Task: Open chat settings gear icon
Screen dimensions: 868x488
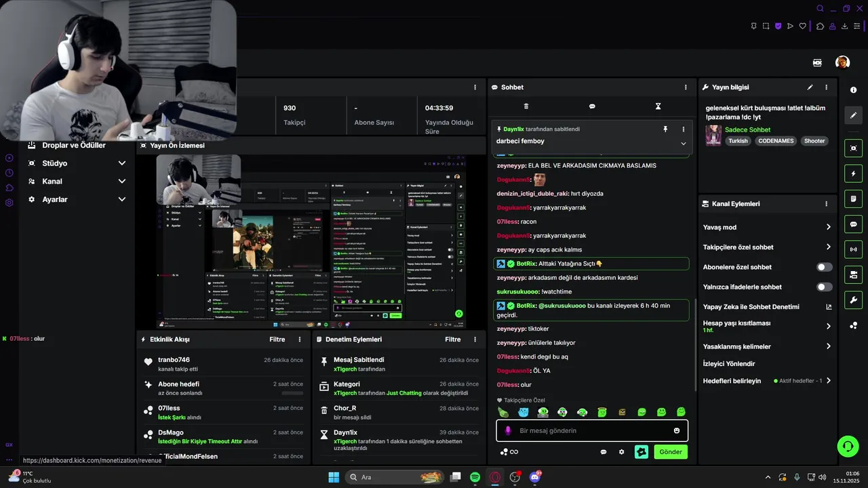Action: (x=621, y=452)
